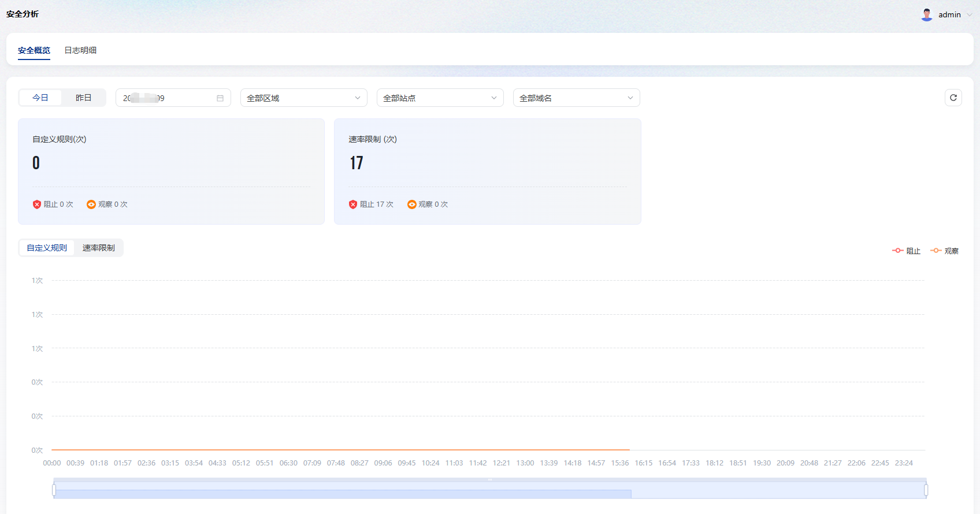Click orange eye icon under 自定义规则

pos(91,204)
